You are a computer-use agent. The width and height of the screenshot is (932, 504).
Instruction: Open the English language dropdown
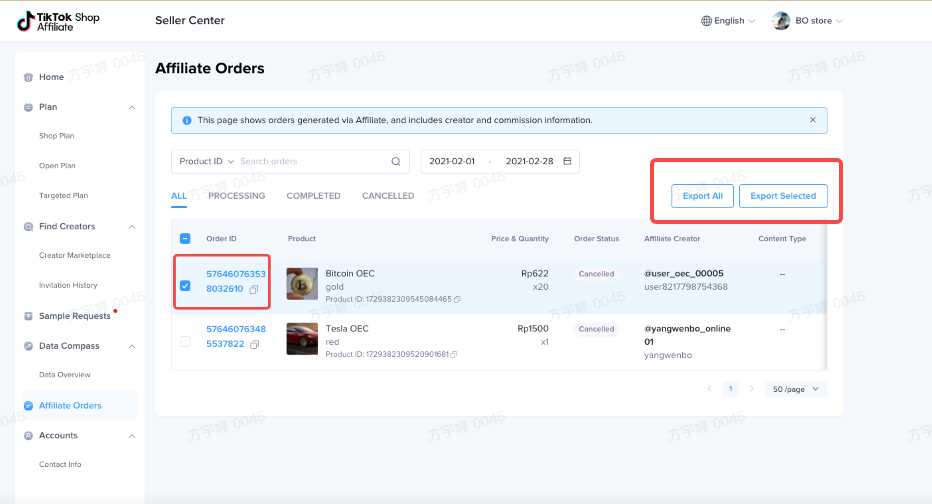[728, 21]
